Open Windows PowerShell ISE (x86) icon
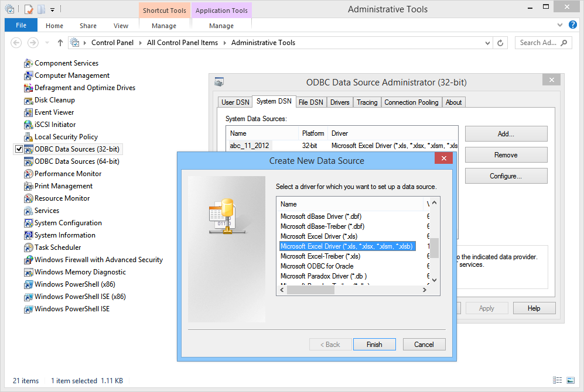 pyautogui.click(x=28, y=297)
